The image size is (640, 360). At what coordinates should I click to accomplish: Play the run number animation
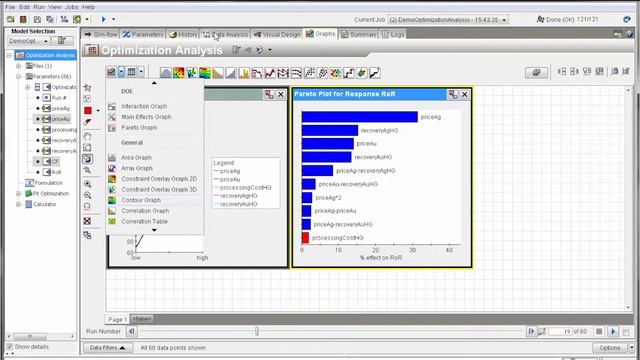613,331
